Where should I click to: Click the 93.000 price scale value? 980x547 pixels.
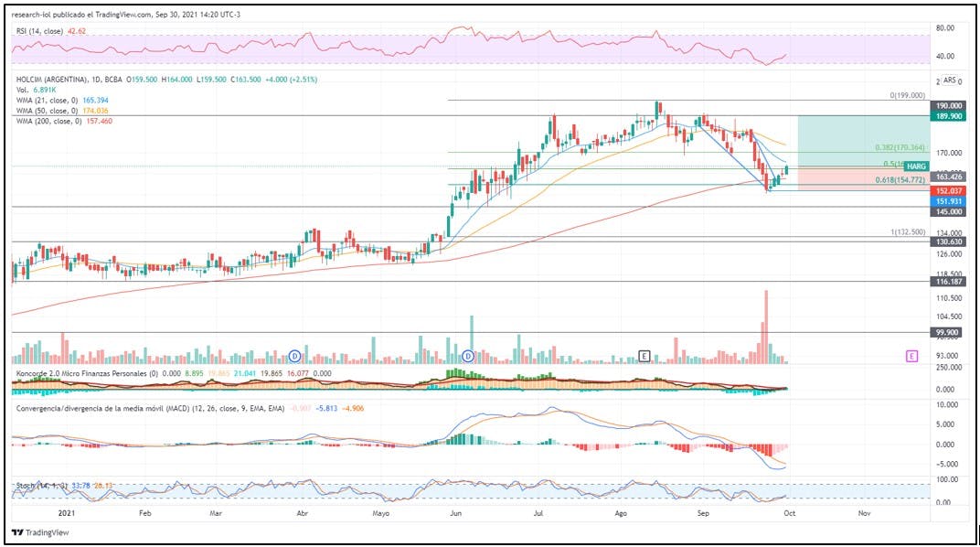[x=948, y=356]
